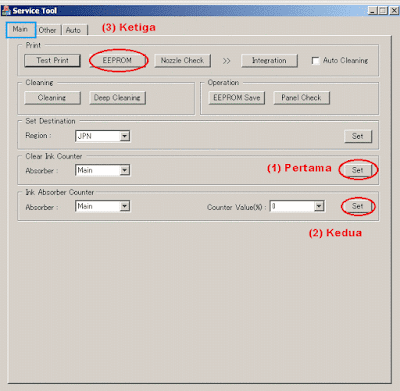
Task: Click Set in Clear Ink Counter section
Action: tap(358, 170)
